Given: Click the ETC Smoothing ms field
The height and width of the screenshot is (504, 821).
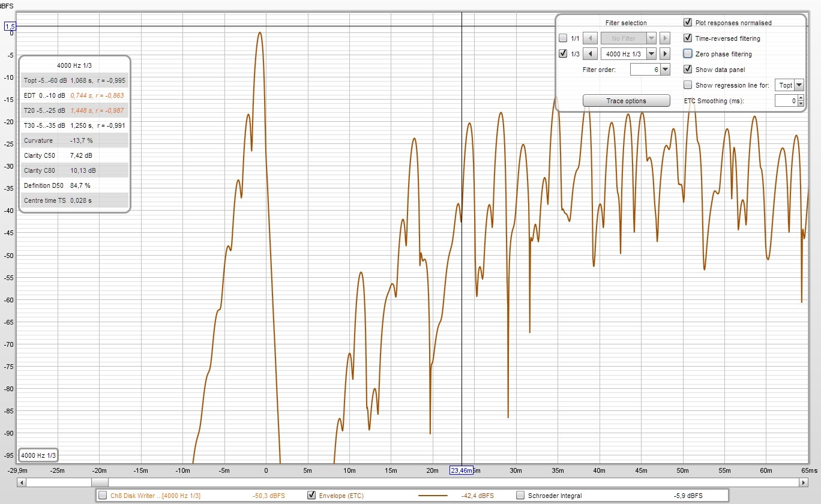Looking at the screenshot, I should click(786, 101).
